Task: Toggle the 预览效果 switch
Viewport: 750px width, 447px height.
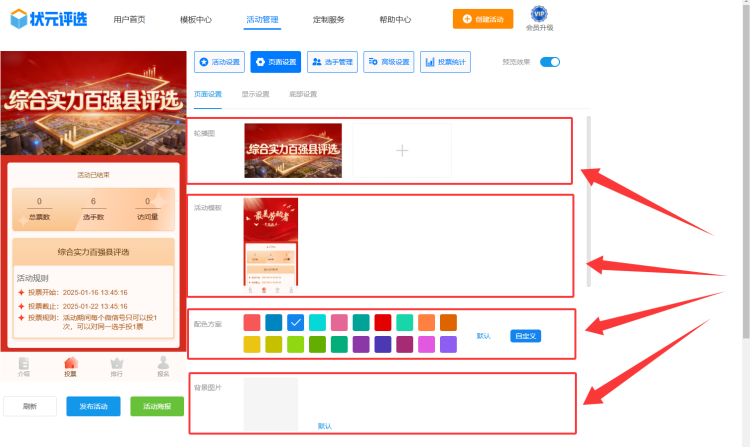Action: pyautogui.click(x=550, y=62)
